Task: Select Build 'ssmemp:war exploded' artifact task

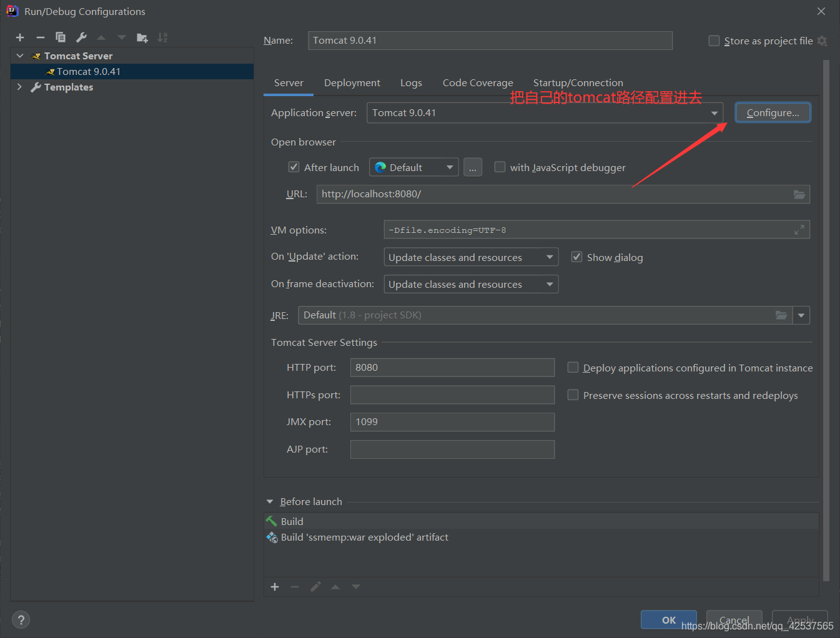Action: 541,537
